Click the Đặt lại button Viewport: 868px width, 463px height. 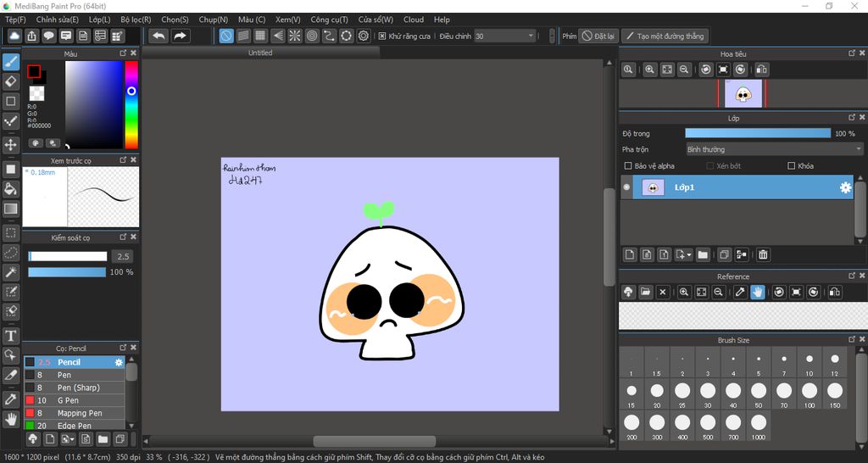coord(598,36)
